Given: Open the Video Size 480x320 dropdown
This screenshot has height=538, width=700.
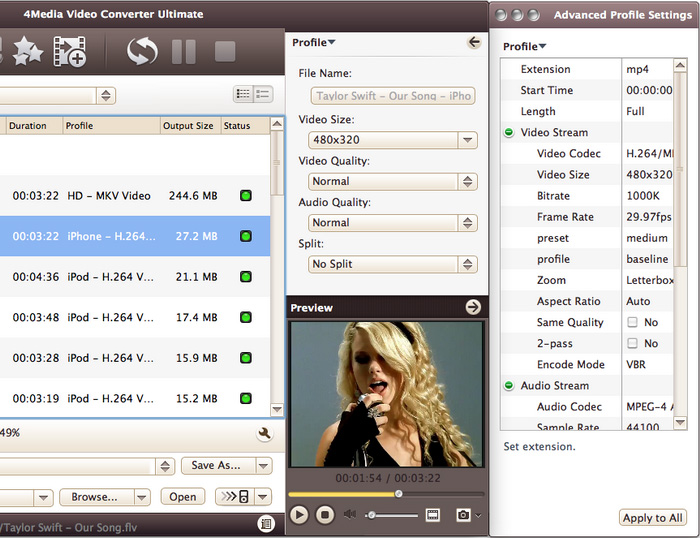Looking at the screenshot, I should click(x=392, y=141).
